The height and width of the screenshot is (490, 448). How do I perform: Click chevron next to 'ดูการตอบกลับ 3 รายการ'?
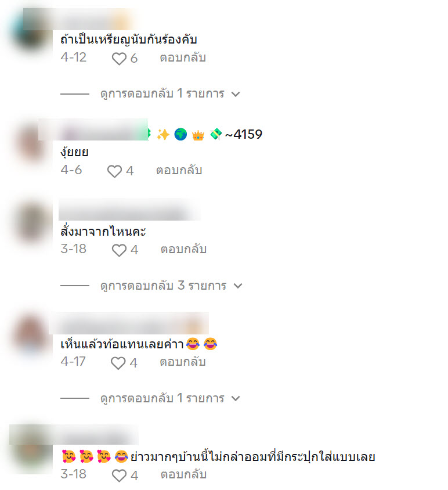tap(238, 286)
